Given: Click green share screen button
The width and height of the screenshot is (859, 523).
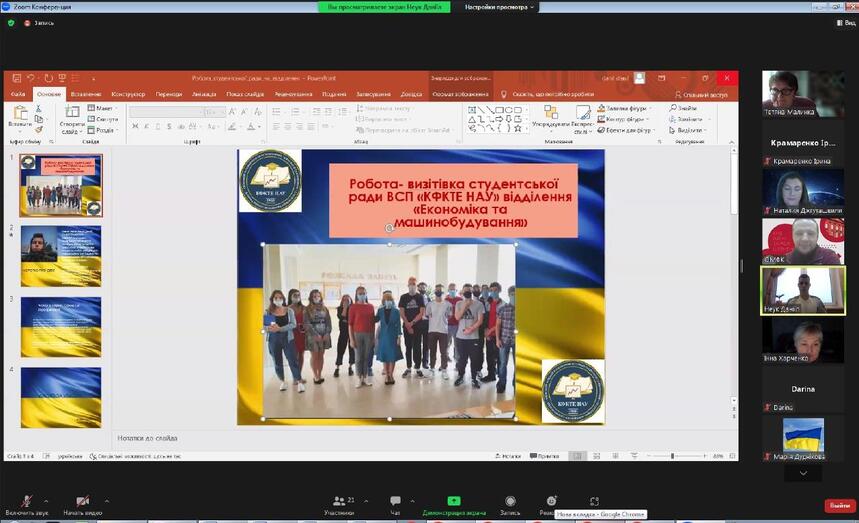Looking at the screenshot, I should click(454, 505).
